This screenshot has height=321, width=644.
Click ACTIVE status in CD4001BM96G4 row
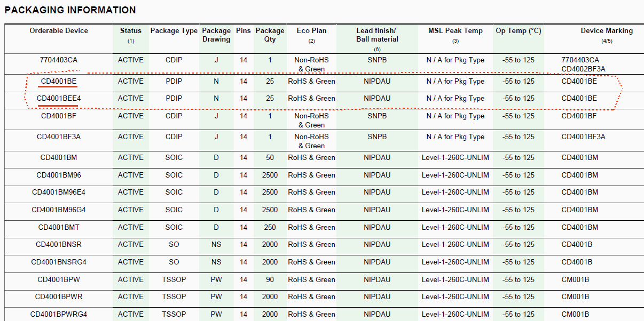pos(131,210)
